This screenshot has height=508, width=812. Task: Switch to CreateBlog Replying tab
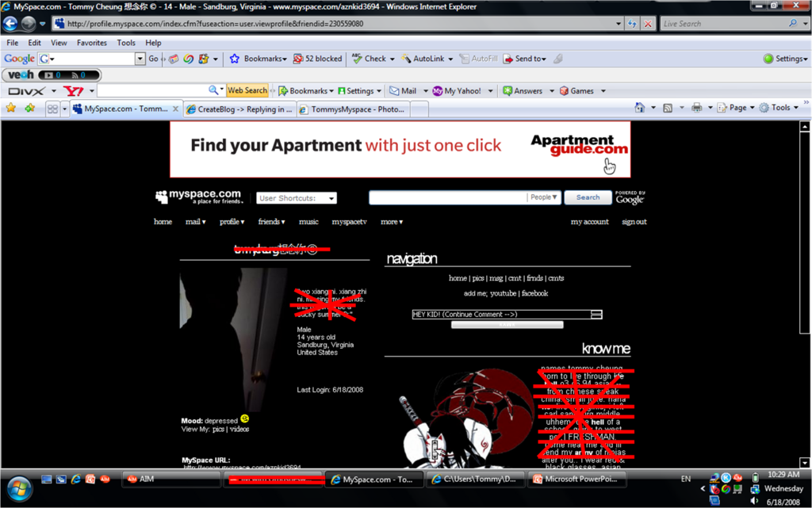click(x=239, y=109)
